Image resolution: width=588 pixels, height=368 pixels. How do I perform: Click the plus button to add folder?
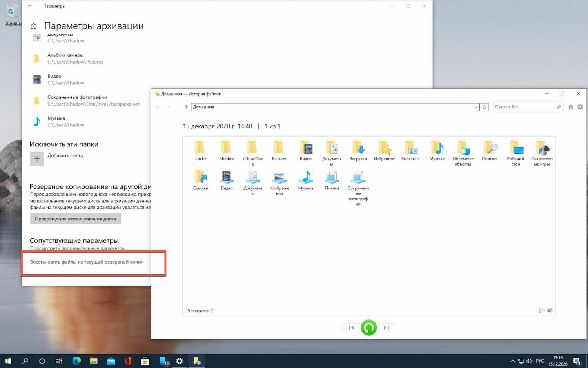click(x=37, y=159)
